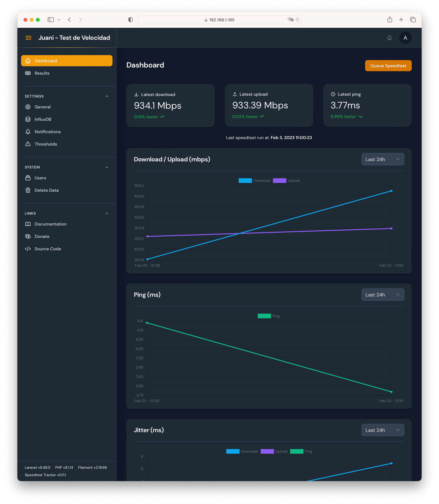Collapse the sidebar with the orange menu icon

[28, 38]
